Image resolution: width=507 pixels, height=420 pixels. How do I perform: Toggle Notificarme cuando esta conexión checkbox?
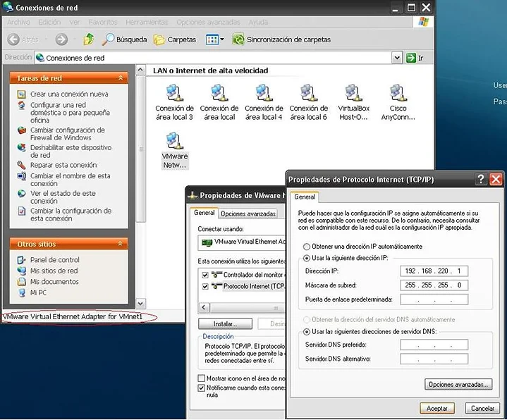(x=202, y=388)
